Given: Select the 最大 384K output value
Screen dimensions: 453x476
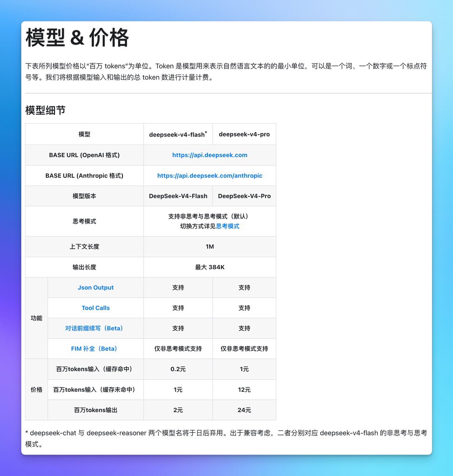Looking at the screenshot, I should (210, 267).
